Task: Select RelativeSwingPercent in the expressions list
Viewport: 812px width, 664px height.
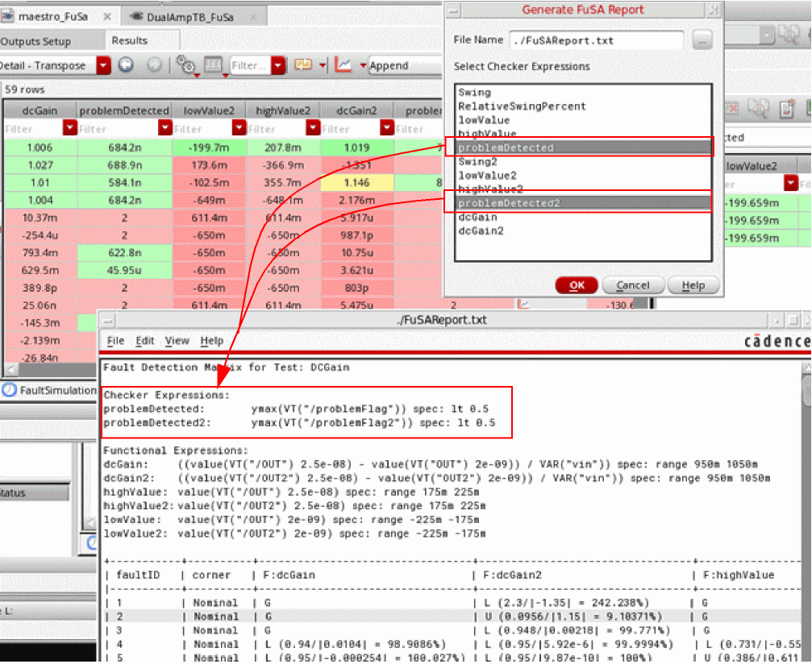Action: click(522, 106)
